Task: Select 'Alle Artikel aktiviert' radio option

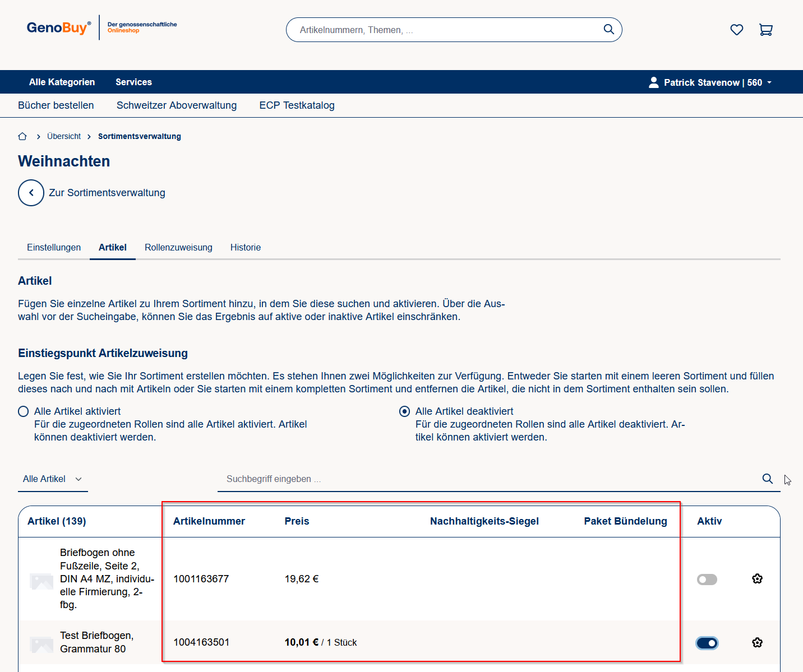Action: click(x=24, y=411)
